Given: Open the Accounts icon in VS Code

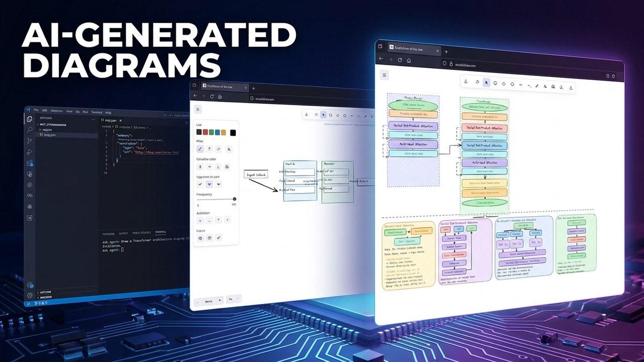Looking at the screenshot, I should [x=30, y=285].
